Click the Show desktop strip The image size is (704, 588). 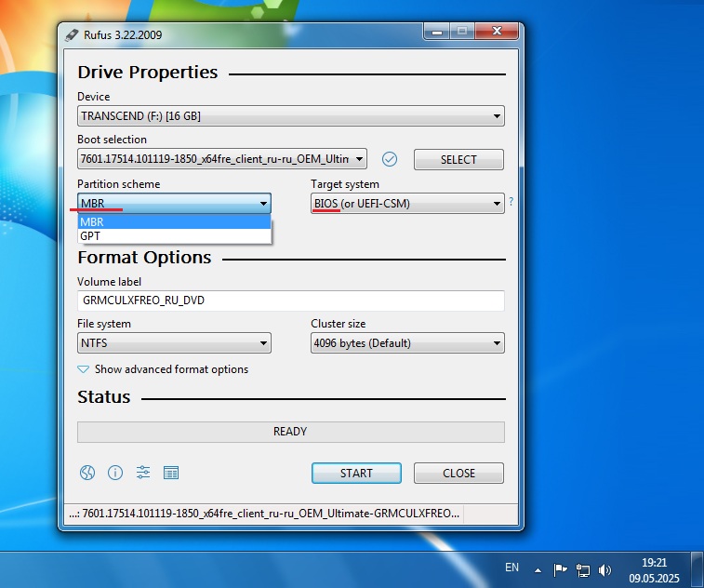click(x=697, y=570)
